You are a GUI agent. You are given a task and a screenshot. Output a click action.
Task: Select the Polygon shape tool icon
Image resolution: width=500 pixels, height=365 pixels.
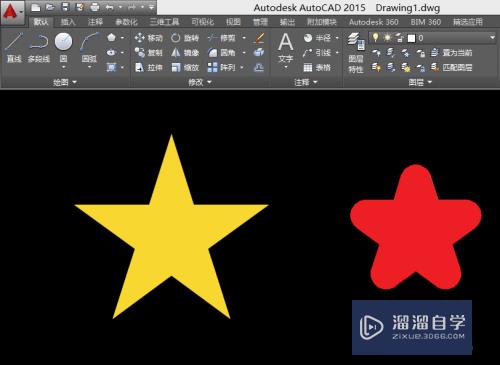pyautogui.click(x=111, y=38)
